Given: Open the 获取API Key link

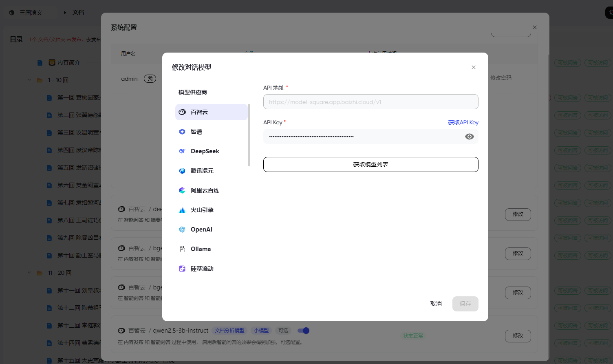Looking at the screenshot, I should (463, 122).
